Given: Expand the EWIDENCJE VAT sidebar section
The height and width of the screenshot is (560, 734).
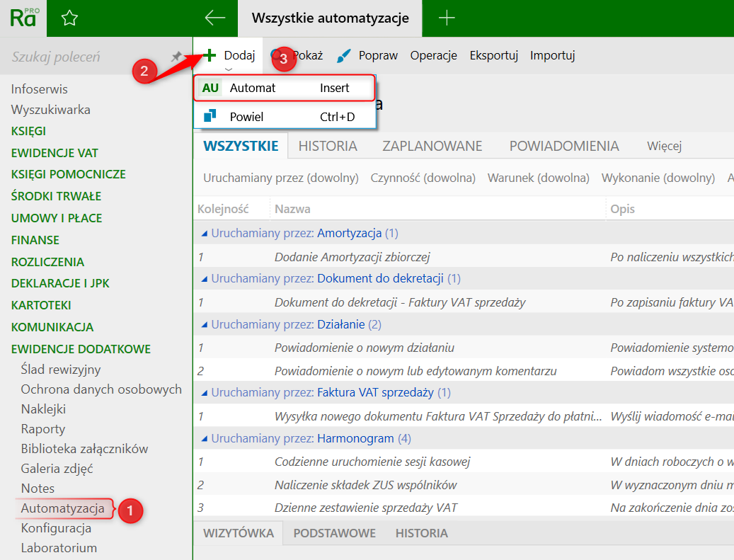Looking at the screenshot, I should 55,153.
